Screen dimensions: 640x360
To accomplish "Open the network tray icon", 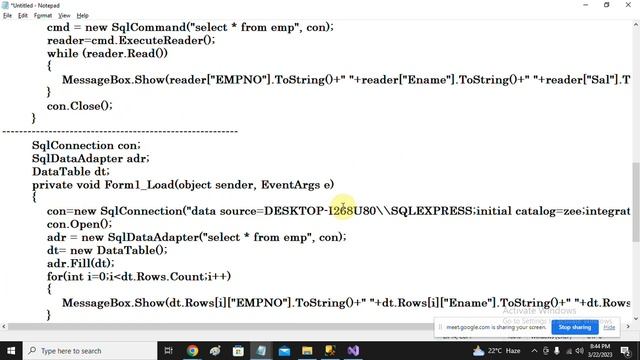I will point(568,351).
